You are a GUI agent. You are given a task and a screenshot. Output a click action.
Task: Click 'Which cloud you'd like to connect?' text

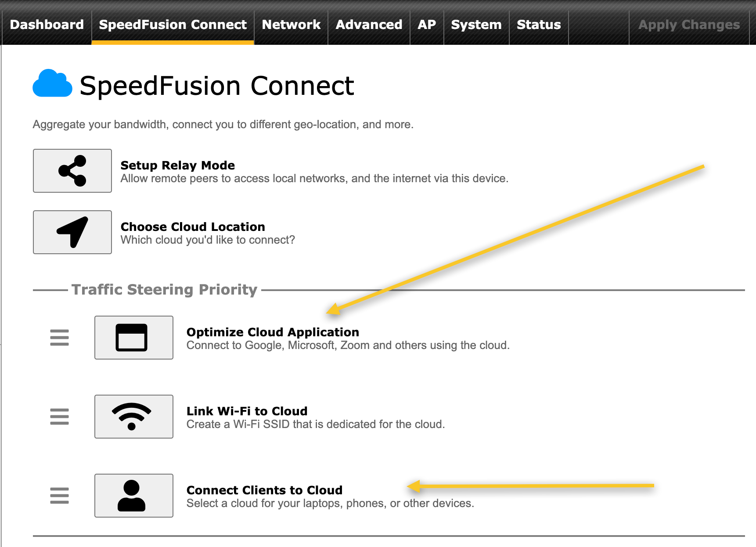point(208,240)
